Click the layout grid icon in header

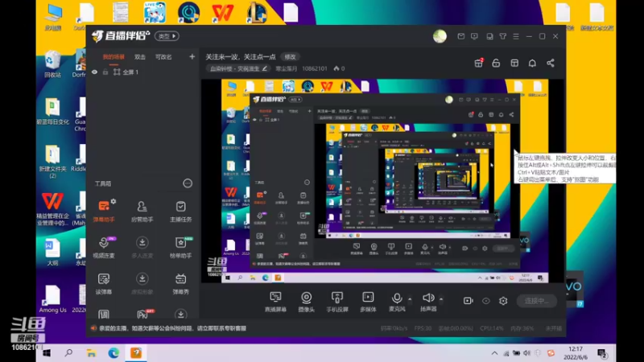[514, 63]
